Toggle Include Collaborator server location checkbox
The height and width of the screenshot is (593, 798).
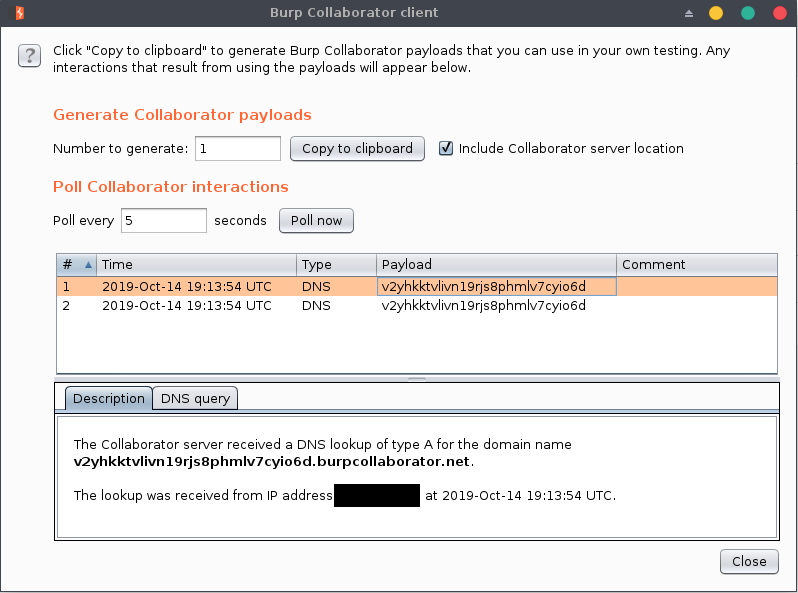pyautogui.click(x=446, y=148)
